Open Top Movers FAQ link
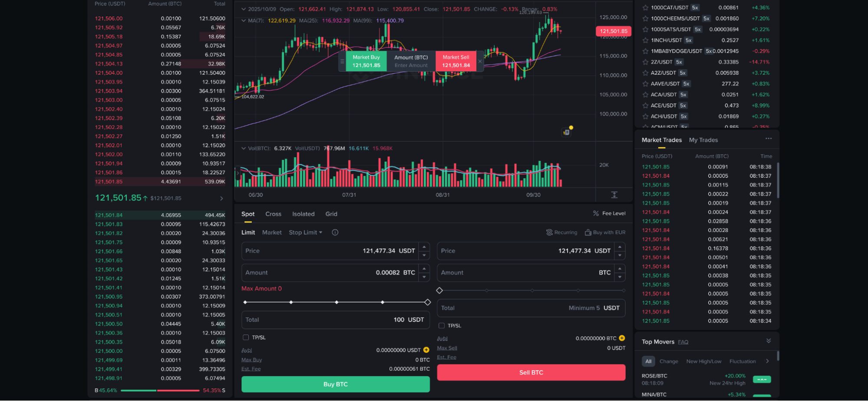Image resolution: width=868 pixels, height=401 pixels. (683, 342)
